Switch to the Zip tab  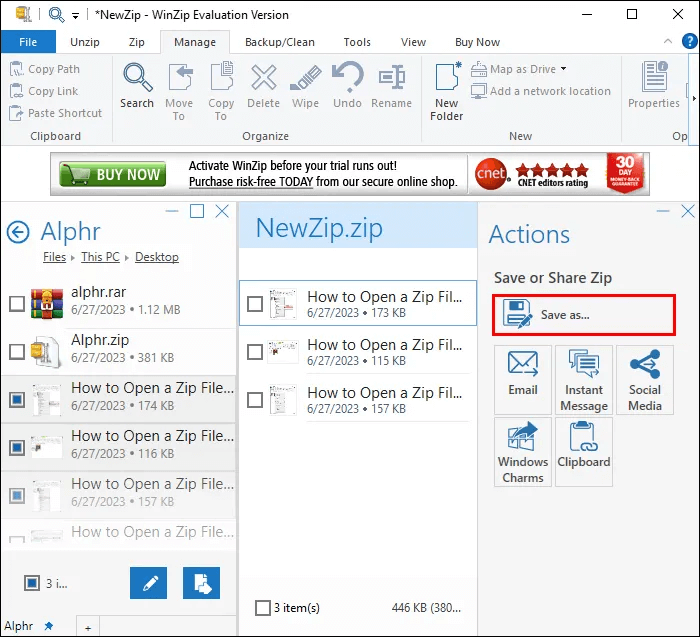point(137,42)
